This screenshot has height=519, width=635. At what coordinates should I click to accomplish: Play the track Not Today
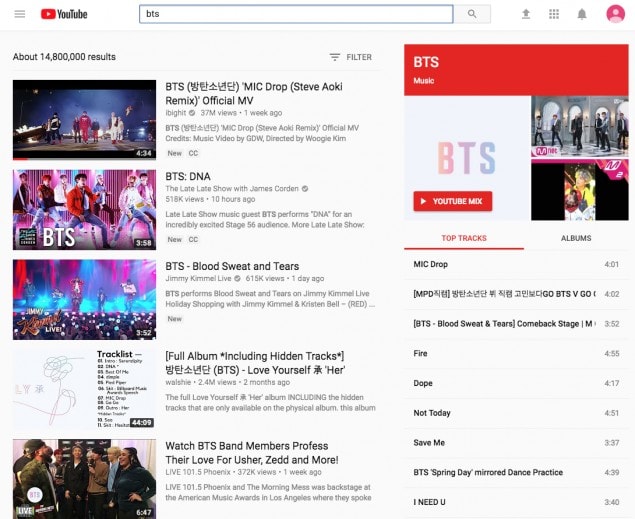[432, 413]
